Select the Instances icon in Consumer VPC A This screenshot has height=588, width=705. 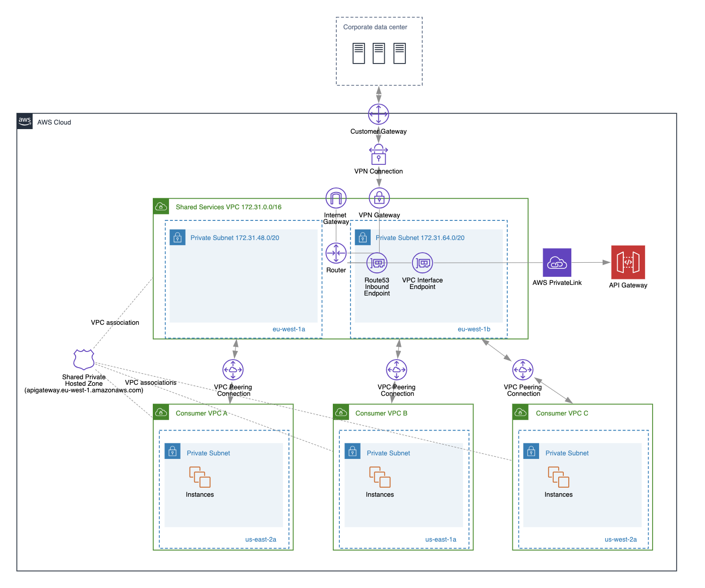(200, 477)
